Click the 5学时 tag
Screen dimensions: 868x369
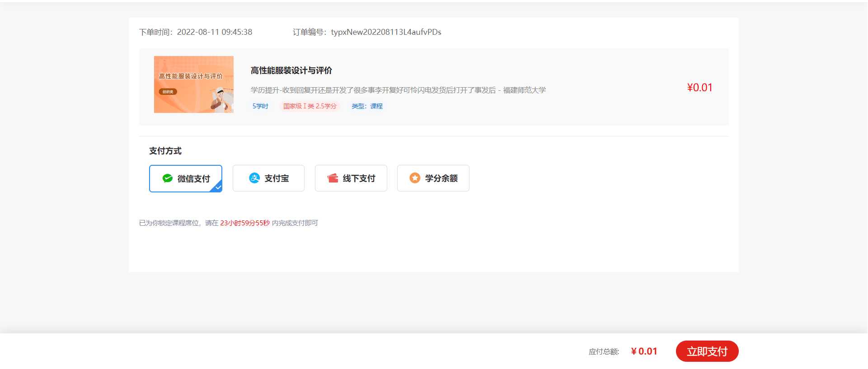coord(260,106)
